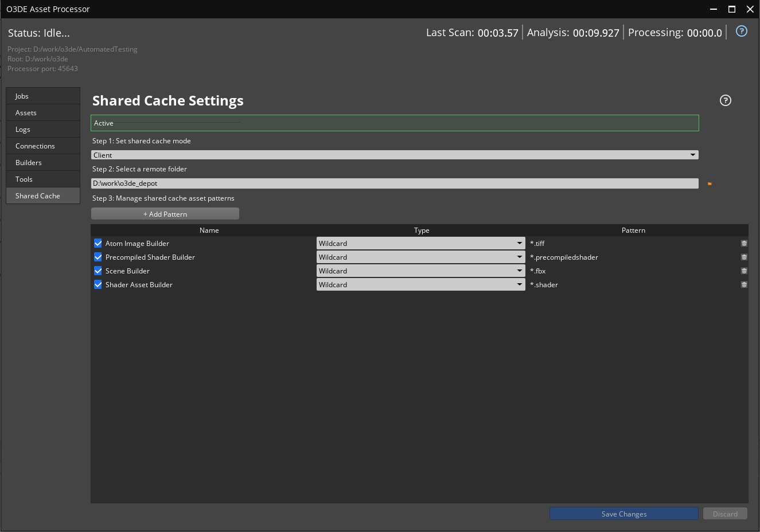Image resolution: width=760 pixels, height=532 pixels.
Task: Delete the Scene Builder *.fbx pattern
Action: click(x=744, y=271)
